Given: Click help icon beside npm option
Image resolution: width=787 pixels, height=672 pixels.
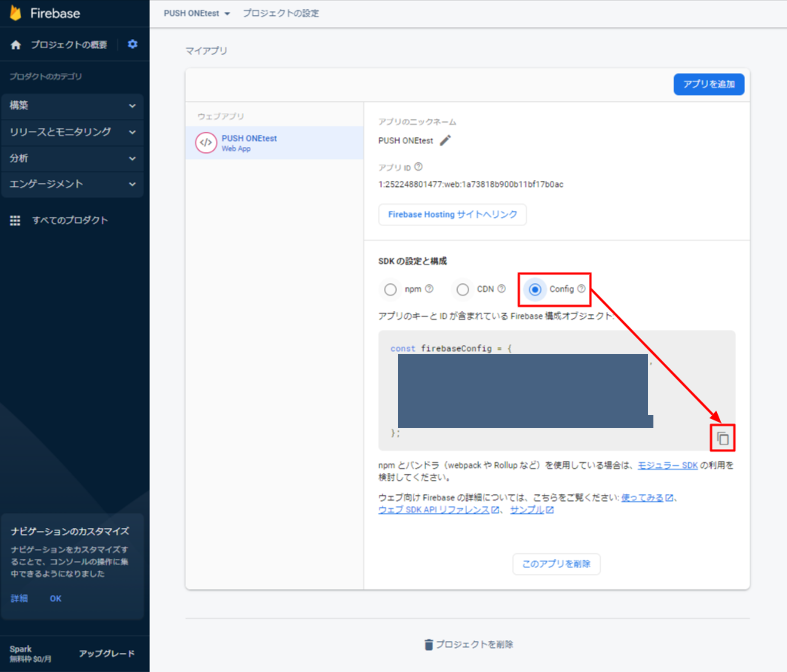Looking at the screenshot, I should click(430, 289).
